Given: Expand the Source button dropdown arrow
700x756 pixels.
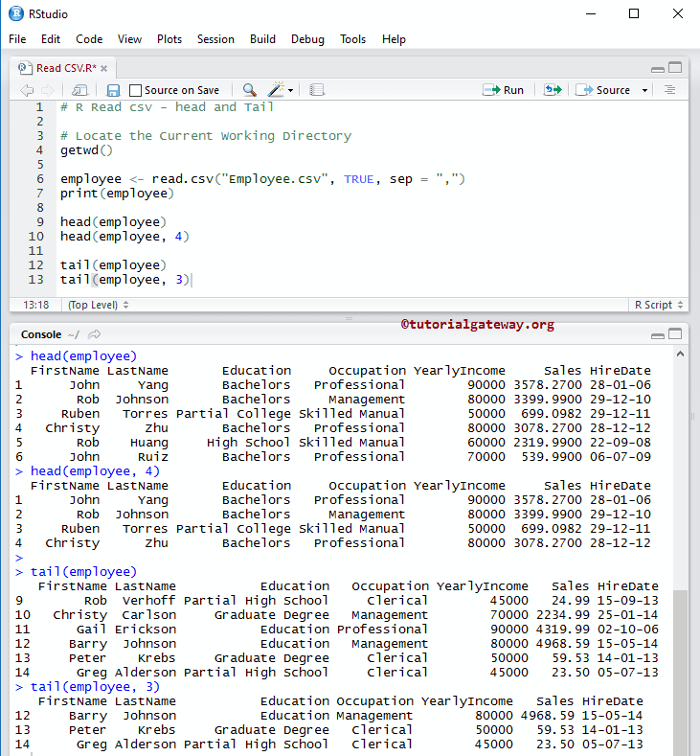Looking at the screenshot, I should tap(644, 90).
